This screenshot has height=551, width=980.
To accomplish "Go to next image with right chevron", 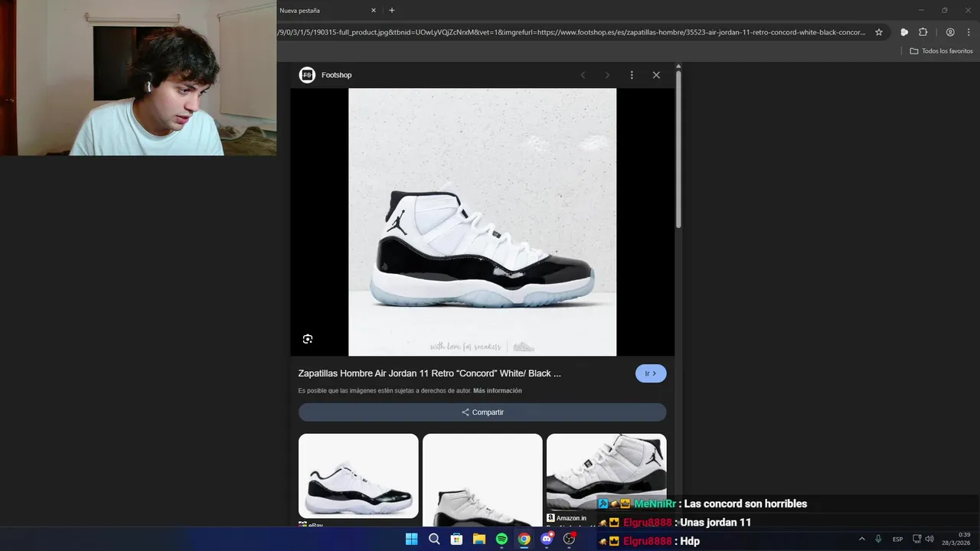I will 607,75.
